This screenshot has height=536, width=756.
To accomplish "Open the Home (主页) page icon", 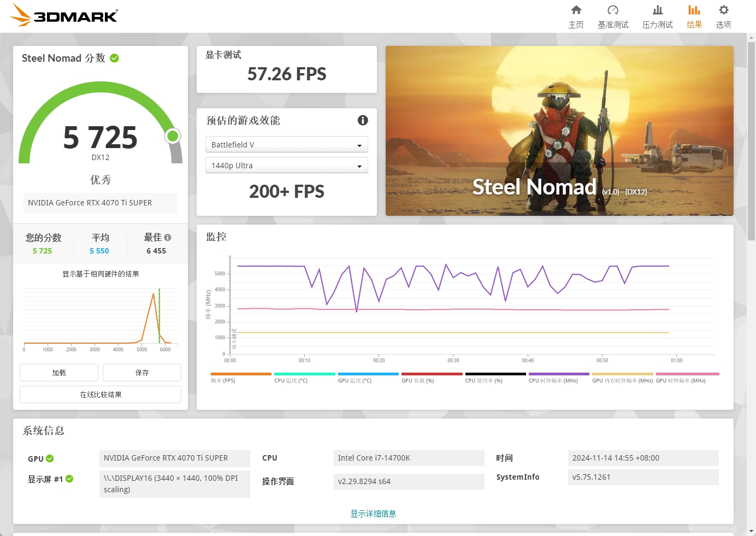I will pos(576,10).
